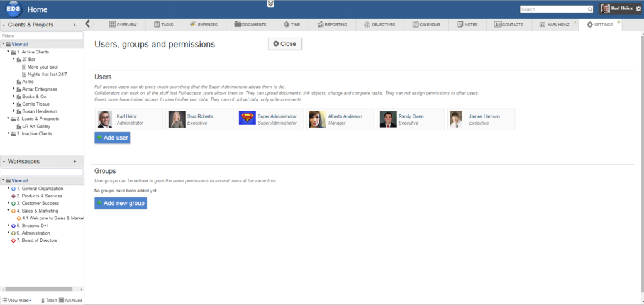644x305 pixels.
Task: Click the Clients & Projects Filters field
Action: [42, 36]
